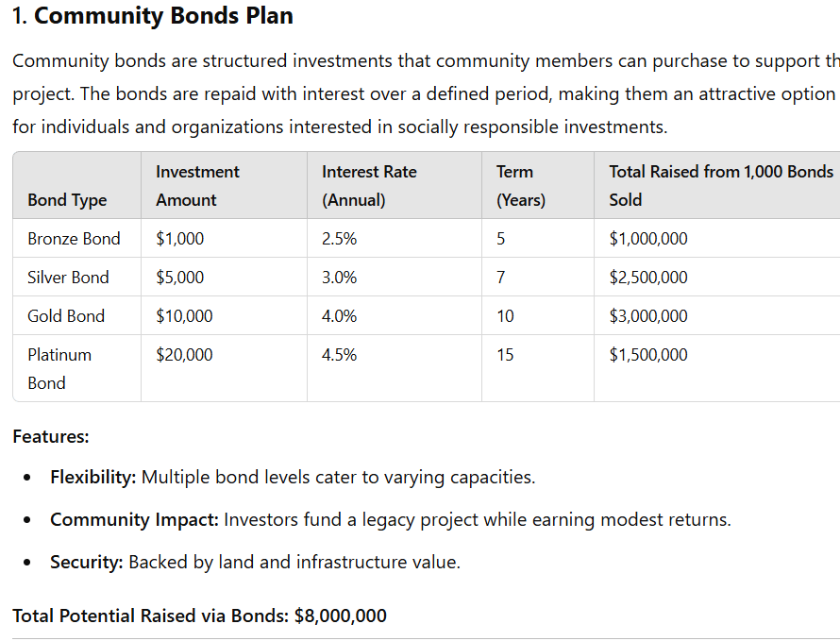Screen dimensions: 840x641
Task: Click the "Features:" subheading
Action: 51,437
